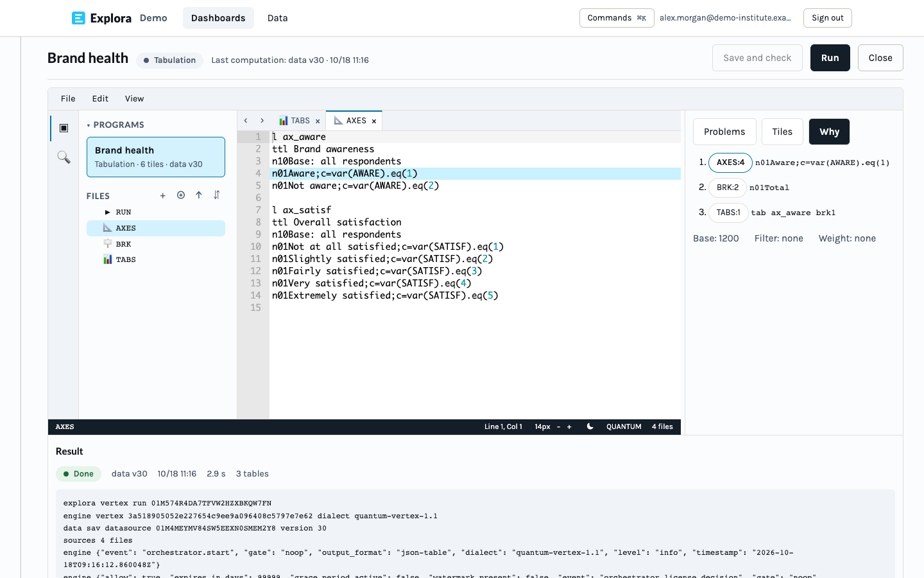Viewport: 924px width, 578px height.
Task: Select the Brand health program card
Action: (x=156, y=157)
